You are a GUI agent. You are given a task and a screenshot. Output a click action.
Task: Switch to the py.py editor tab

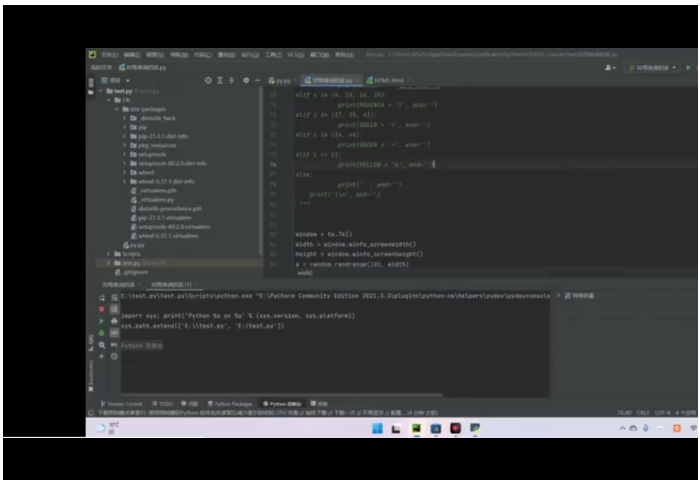coord(281,80)
